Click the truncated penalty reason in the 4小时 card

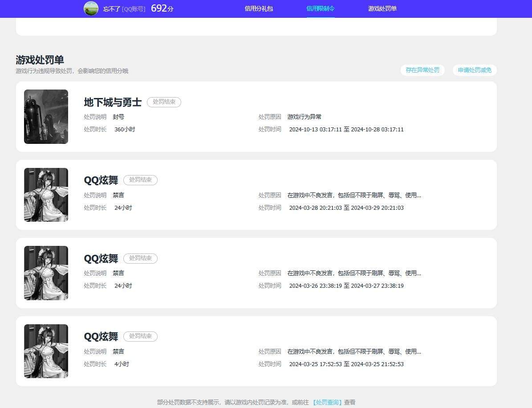pyautogui.click(x=354, y=351)
